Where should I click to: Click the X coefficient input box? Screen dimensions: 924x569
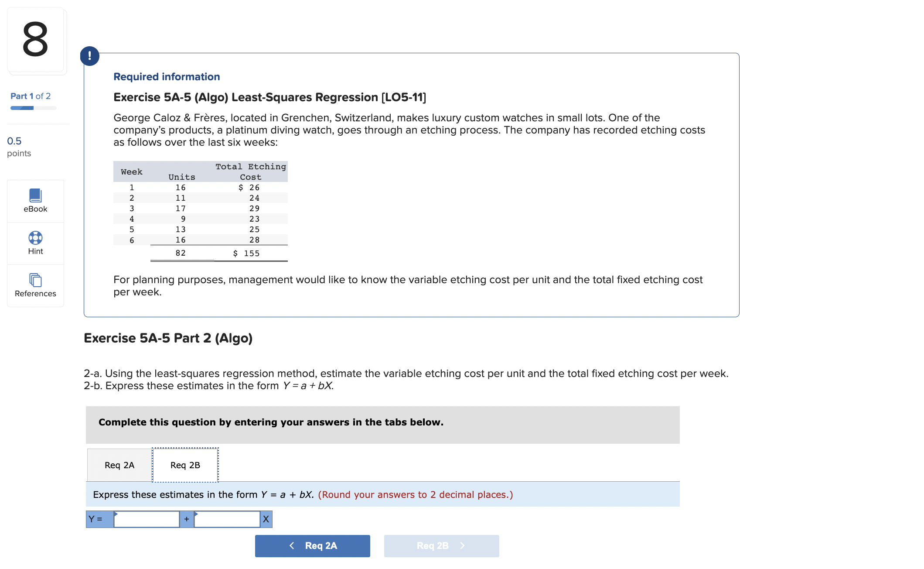(227, 519)
